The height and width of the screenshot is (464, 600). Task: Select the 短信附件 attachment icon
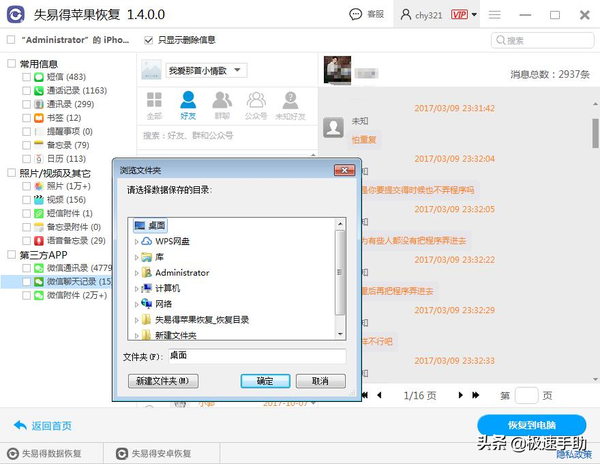39,213
